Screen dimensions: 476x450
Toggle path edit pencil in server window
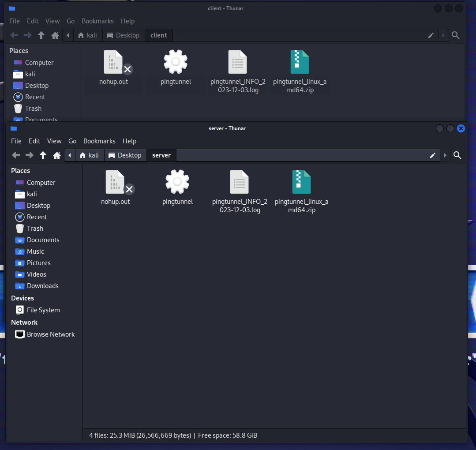(433, 155)
